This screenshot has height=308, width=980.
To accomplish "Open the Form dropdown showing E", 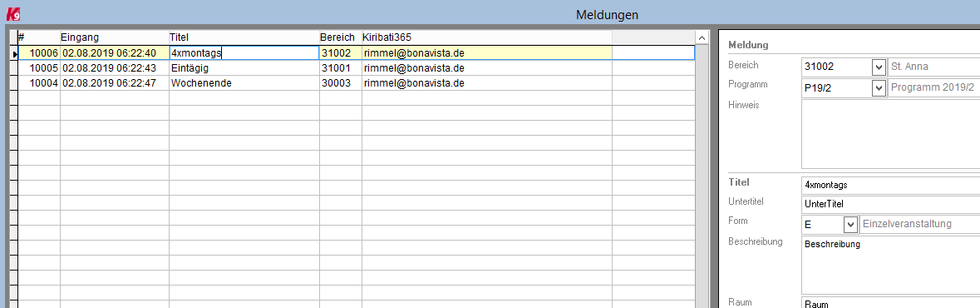I will (x=850, y=224).
